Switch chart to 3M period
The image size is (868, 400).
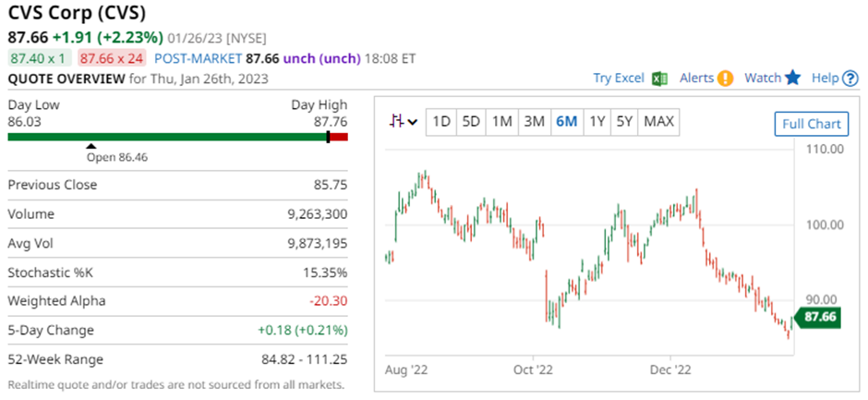534,121
